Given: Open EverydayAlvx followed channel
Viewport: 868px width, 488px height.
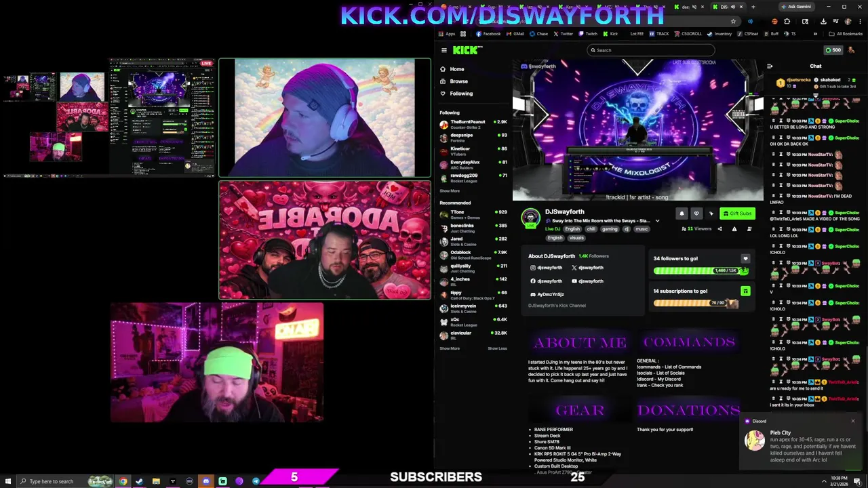Looking at the screenshot, I should 473,164.
